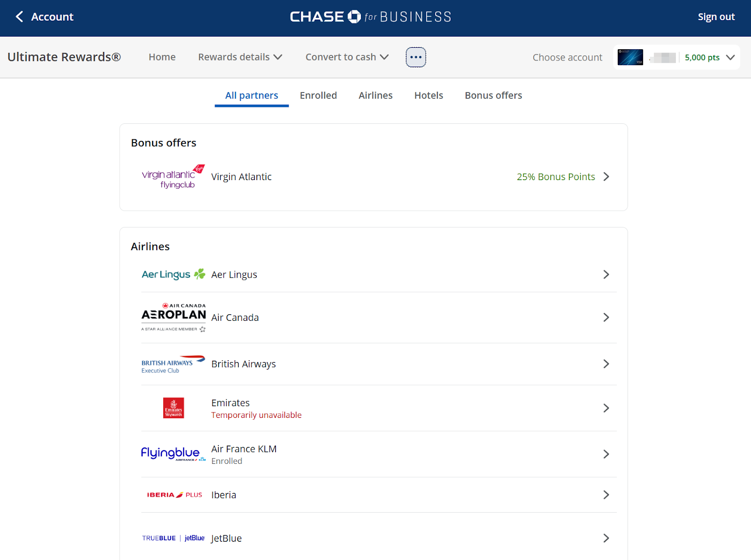Select the Aer Lingus partner name

[x=234, y=275]
